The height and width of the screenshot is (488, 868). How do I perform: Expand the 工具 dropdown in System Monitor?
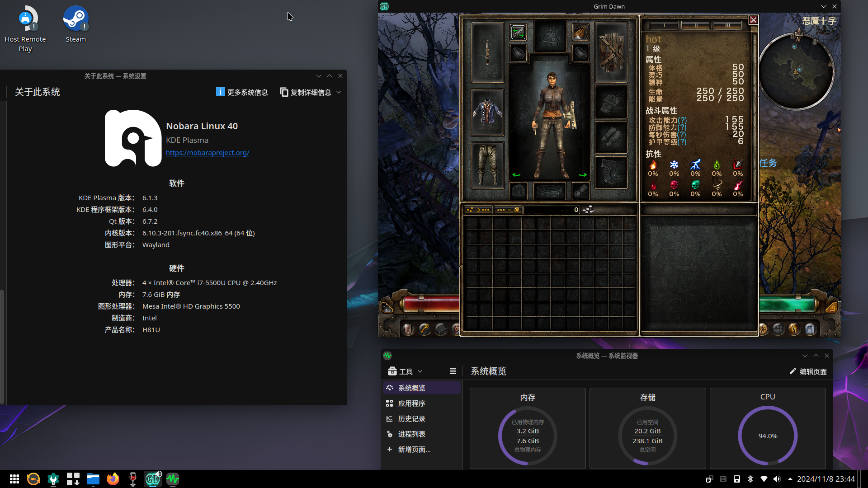pyautogui.click(x=405, y=371)
